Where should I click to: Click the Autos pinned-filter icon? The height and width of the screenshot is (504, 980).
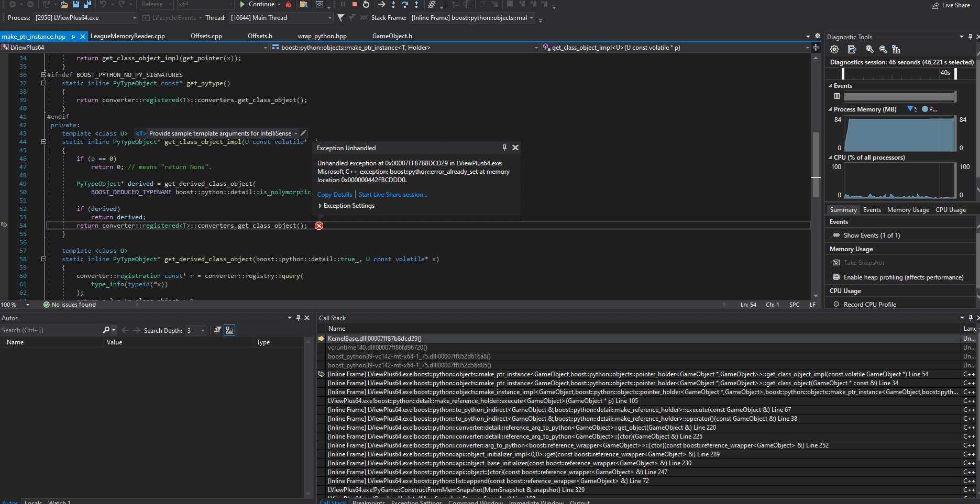click(x=218, y=330)
